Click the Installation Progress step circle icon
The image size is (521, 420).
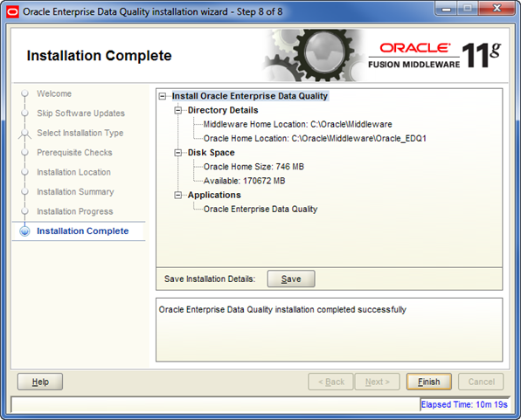coord(24,211)
